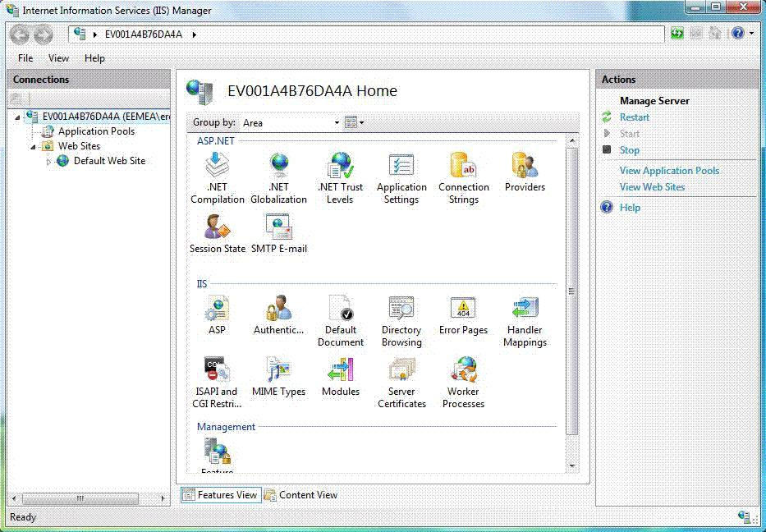The image size is (766, 532).
Task: Click Restart in Actions pane
Action: tap(635, 117)
